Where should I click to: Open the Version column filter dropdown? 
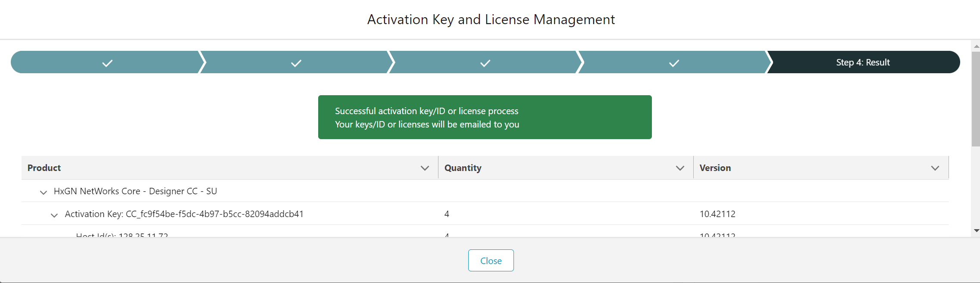point(935,168)
